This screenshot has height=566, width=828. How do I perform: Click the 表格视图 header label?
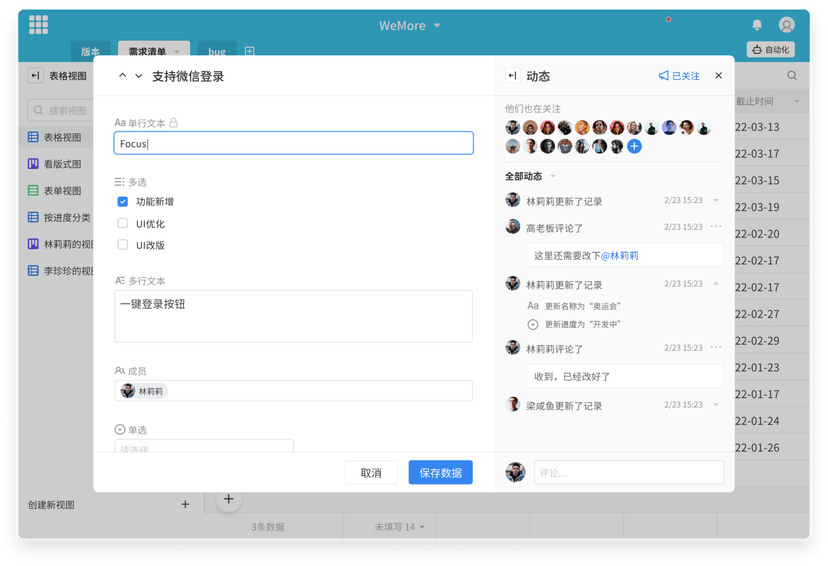[68, 76]
